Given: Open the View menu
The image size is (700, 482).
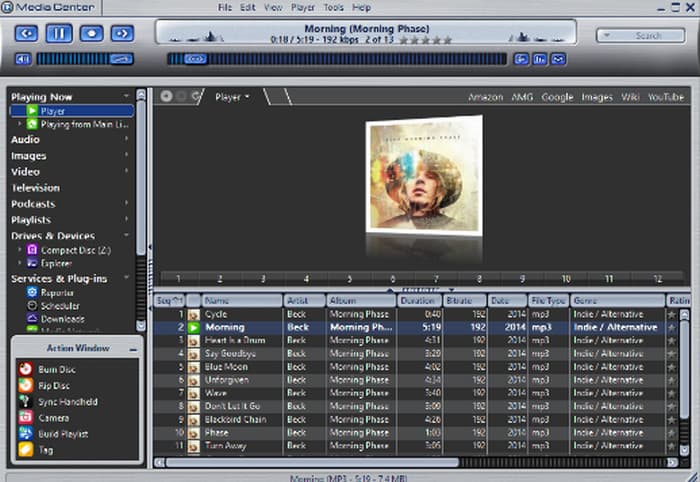Looking at the screenshot, I should 273,8.
